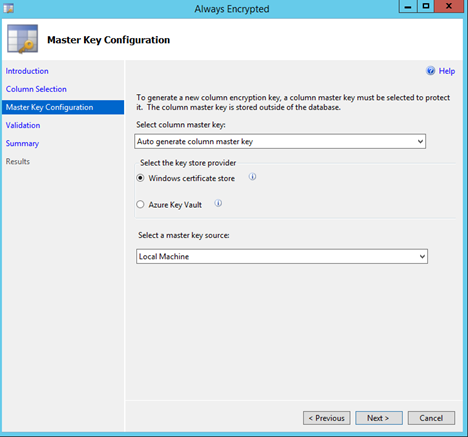Click the Master Key Configuration table-key icon
Viewport: 468px width, 437px height.
pyautogui.click(x=23, y=39)
